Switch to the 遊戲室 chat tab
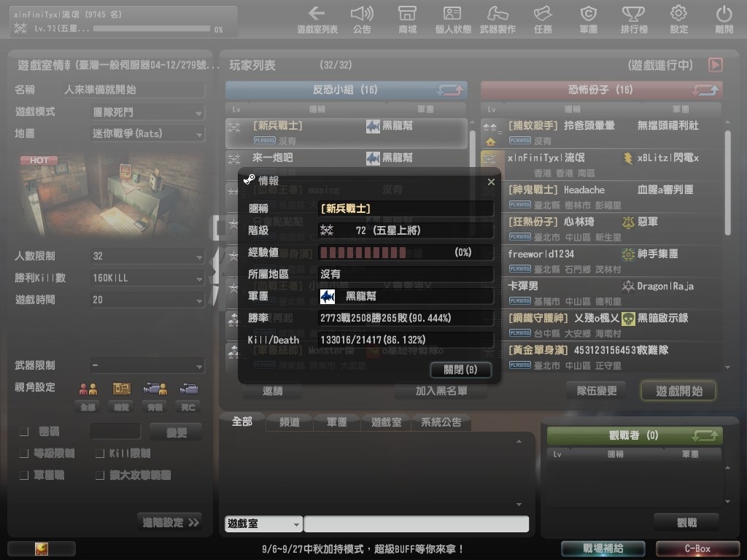The width and height of the screenshot is (747, 560). [386, 422]
